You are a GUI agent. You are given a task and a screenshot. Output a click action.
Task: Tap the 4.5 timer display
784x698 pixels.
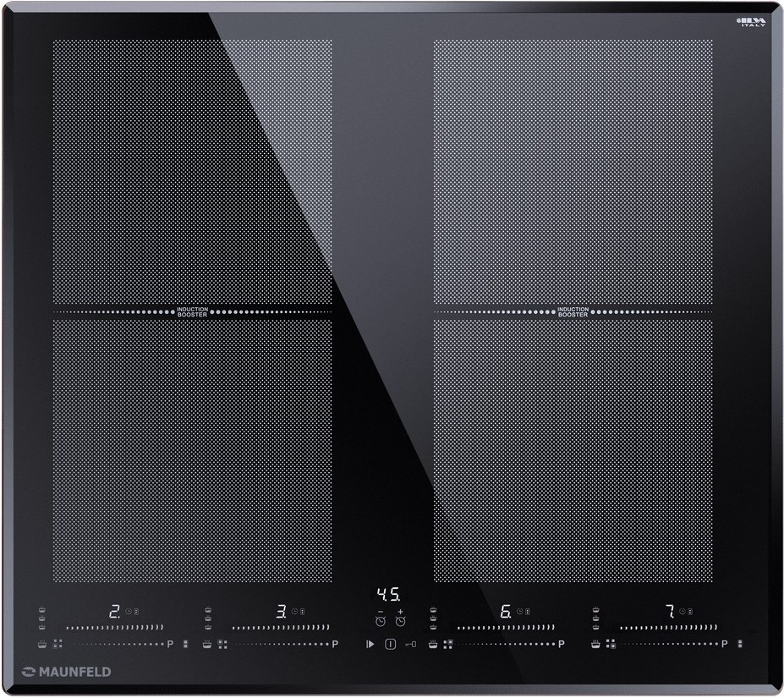click(388, 593)
